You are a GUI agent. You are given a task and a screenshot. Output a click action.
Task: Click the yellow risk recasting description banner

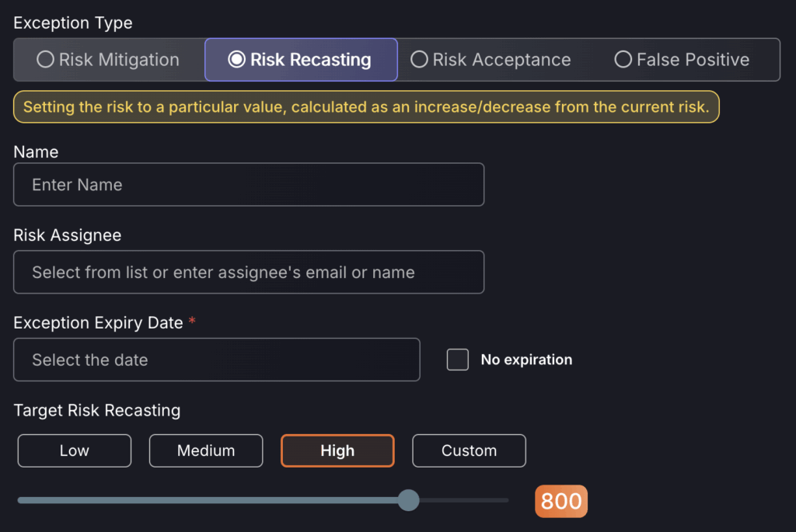(366, 107)
